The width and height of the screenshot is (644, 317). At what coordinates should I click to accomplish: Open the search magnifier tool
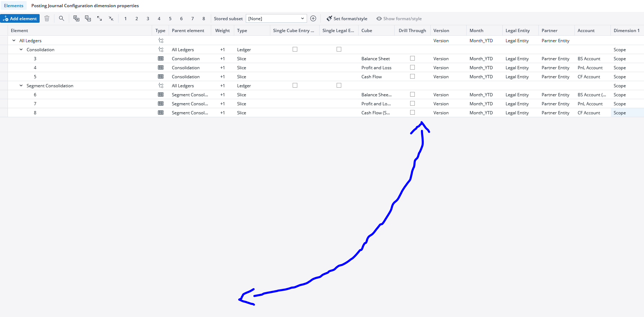tap(62, 18)
